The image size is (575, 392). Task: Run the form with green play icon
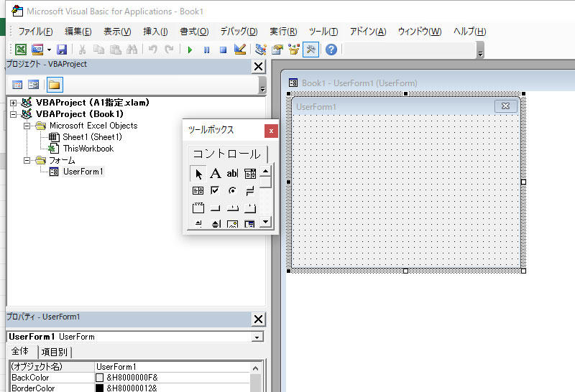[190, 50]
